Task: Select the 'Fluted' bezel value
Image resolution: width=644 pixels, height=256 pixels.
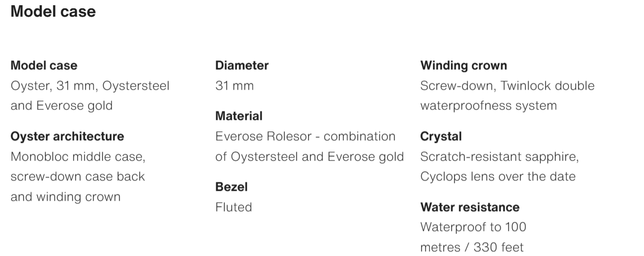Action: tap(233, 207)
